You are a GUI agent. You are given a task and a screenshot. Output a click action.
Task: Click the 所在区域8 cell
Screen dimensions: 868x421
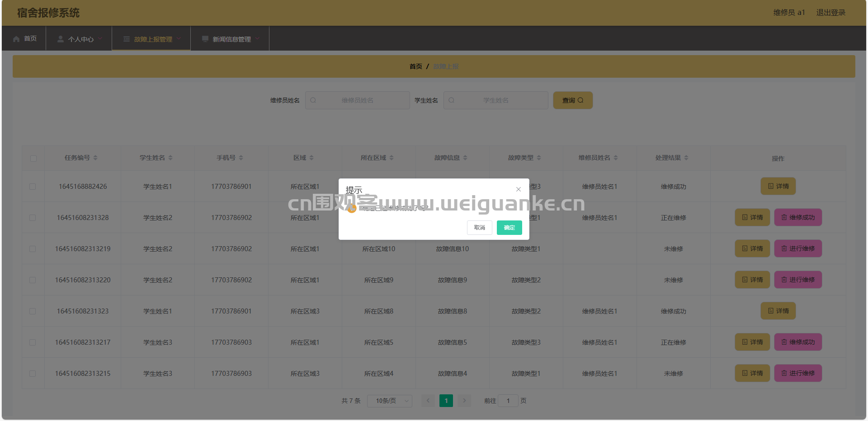(x=379, y=311)
